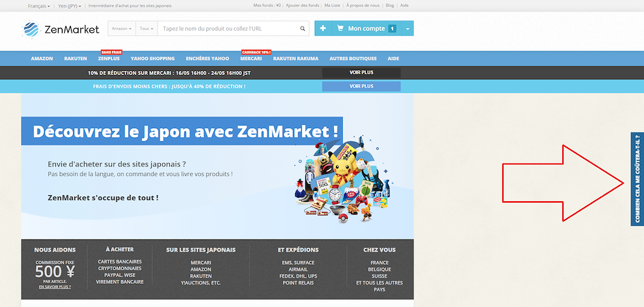Click the Pikachu products collage image
This screenshot has width=644, height=307.
[343, 180]
